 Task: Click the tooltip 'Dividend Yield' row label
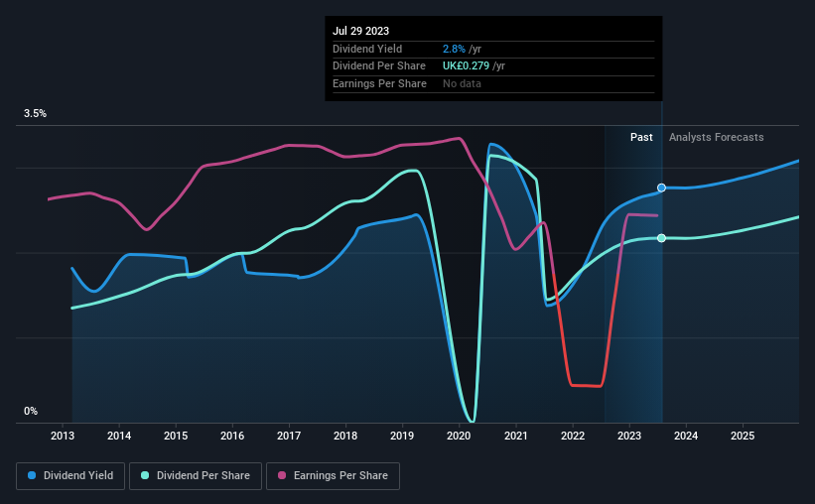(x=367, y=49)
